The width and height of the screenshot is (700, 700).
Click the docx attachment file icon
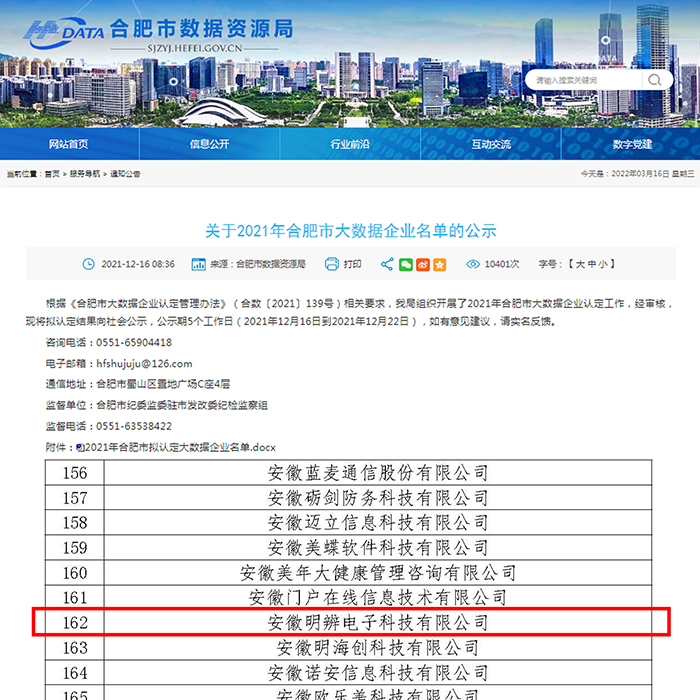[x=80, y=445]
